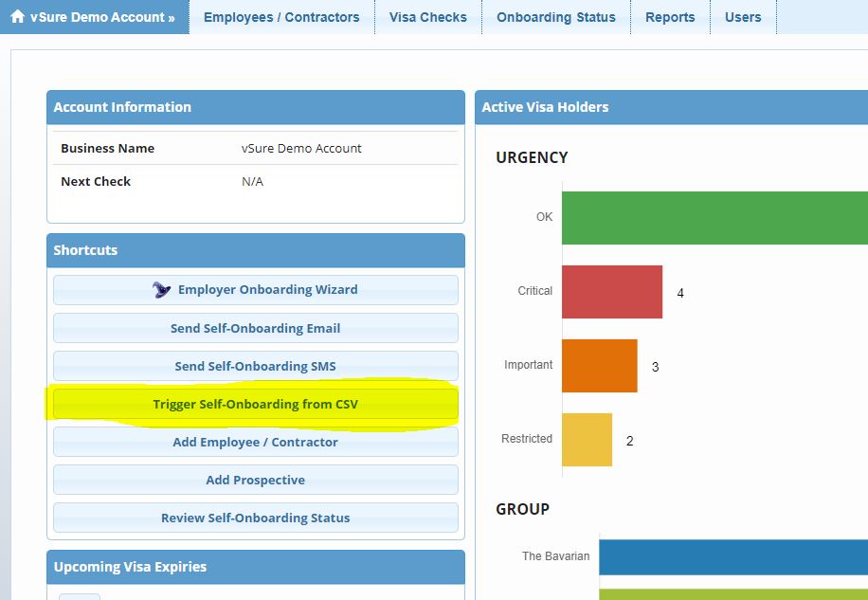
Task: Select the red Critical urgency bar
Action: (x=611, y=292)
